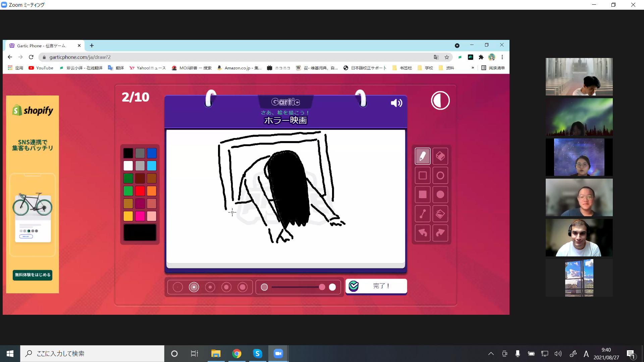Pick the largest brush size
Viewport: 644px width, 362px height.
point(243,287)
